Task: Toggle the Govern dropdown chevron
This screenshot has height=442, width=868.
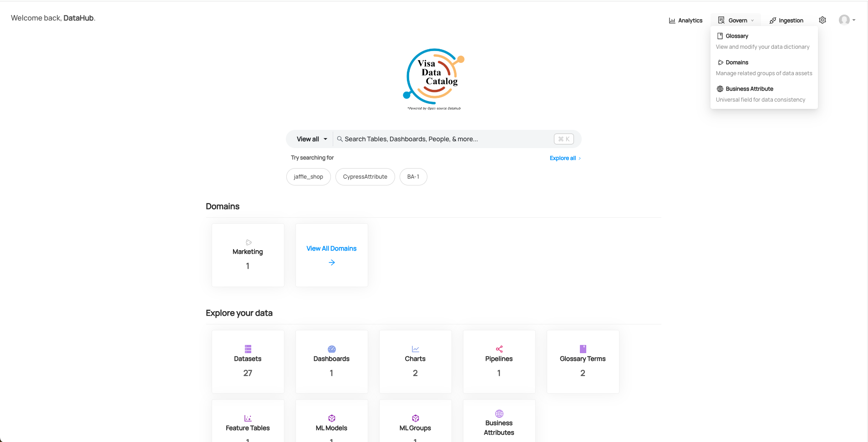Action: (x=752, y=21)
